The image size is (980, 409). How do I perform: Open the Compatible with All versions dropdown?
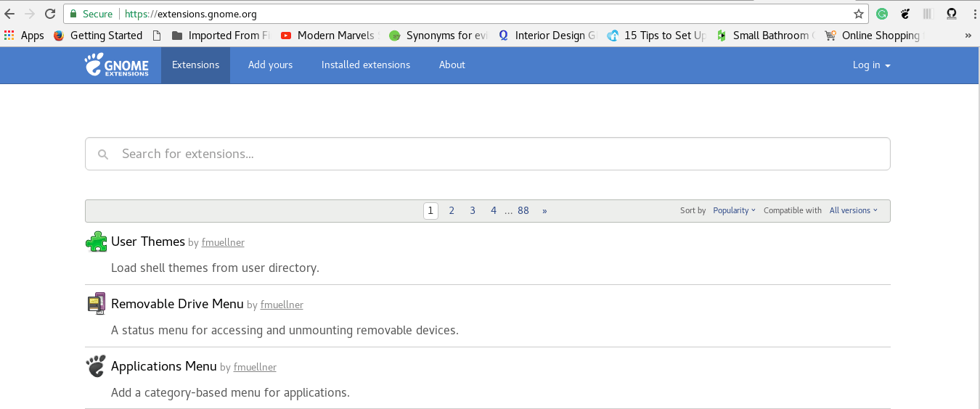tap(853, 210)
